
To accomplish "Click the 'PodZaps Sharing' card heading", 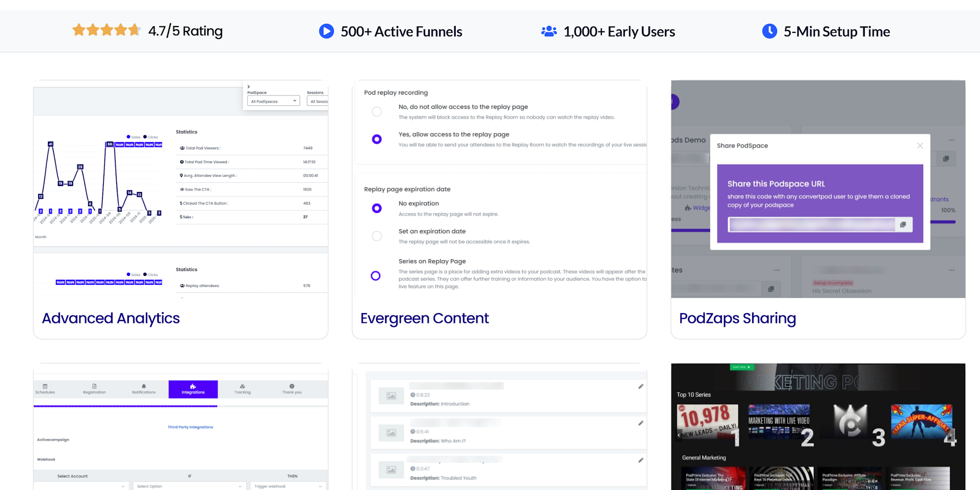I will click(737, 318).
